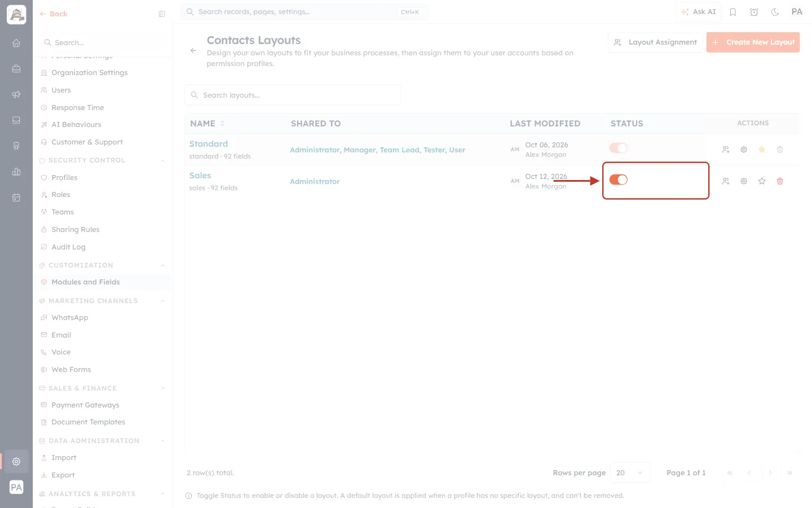Open Layout Assignment

[x=655, y=42]
